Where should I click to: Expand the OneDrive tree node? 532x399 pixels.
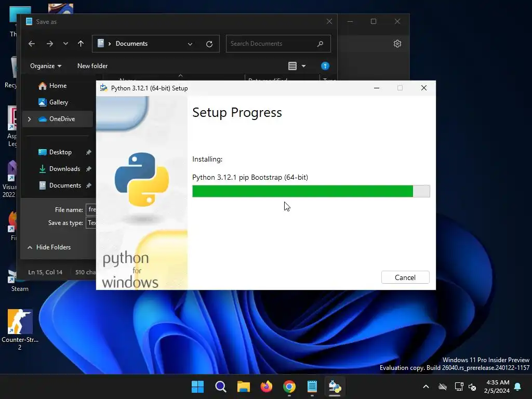30,119
